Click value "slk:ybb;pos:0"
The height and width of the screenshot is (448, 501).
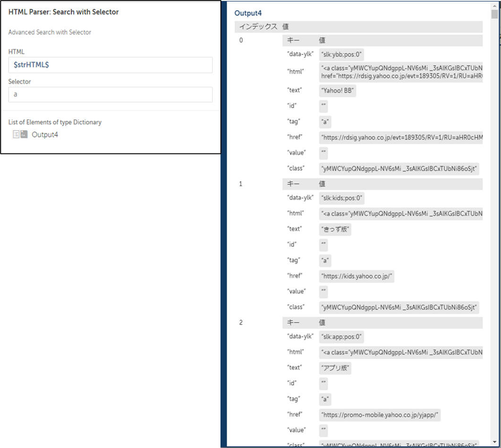click(341, 54)
